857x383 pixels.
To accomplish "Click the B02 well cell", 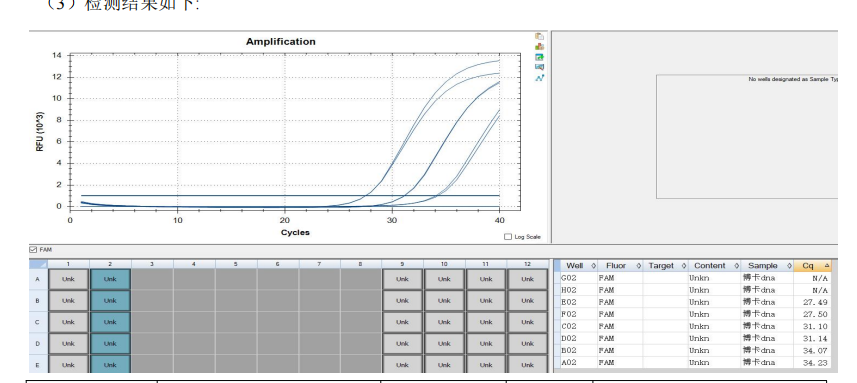I will (x=579, y=350).
